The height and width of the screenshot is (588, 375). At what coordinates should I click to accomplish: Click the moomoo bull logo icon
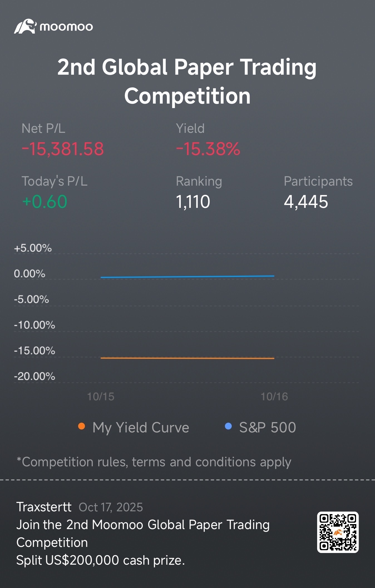click(25, 26)
